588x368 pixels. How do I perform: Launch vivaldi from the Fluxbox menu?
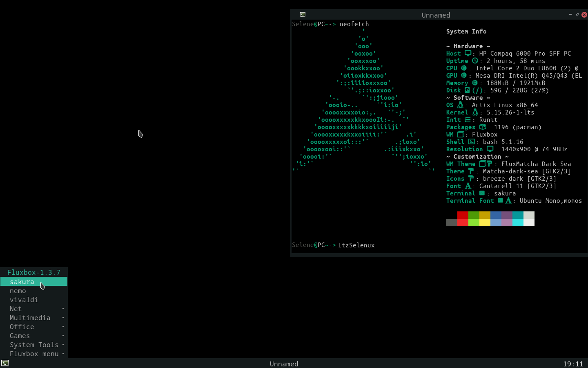pos(34,300)
